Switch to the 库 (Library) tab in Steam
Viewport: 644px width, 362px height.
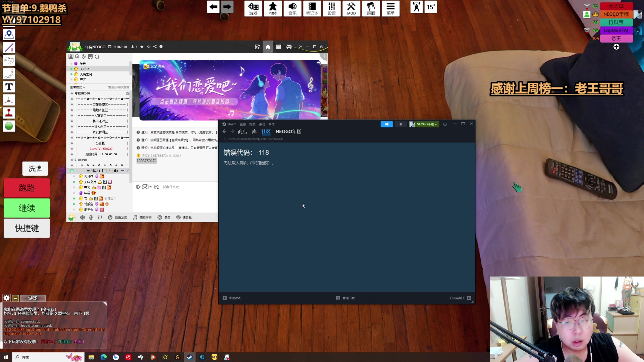pyautogui.click(x=254, y=132)
